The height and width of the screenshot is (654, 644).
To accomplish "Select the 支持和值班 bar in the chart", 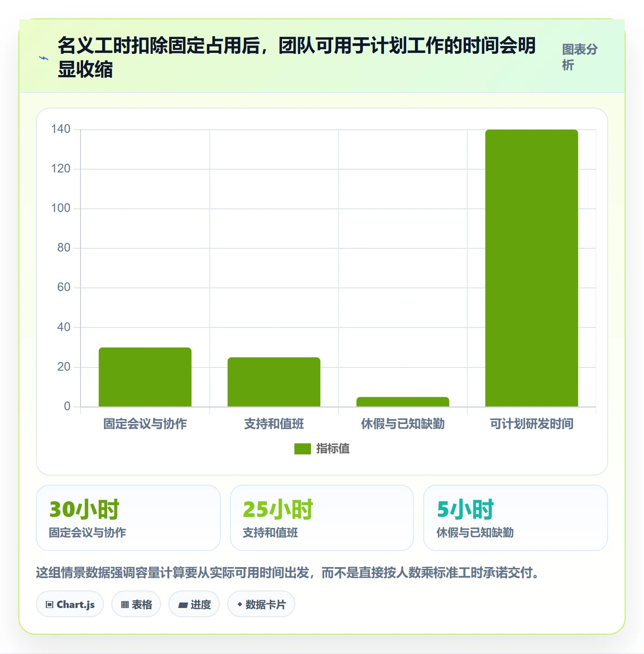I will coord(274,382).
